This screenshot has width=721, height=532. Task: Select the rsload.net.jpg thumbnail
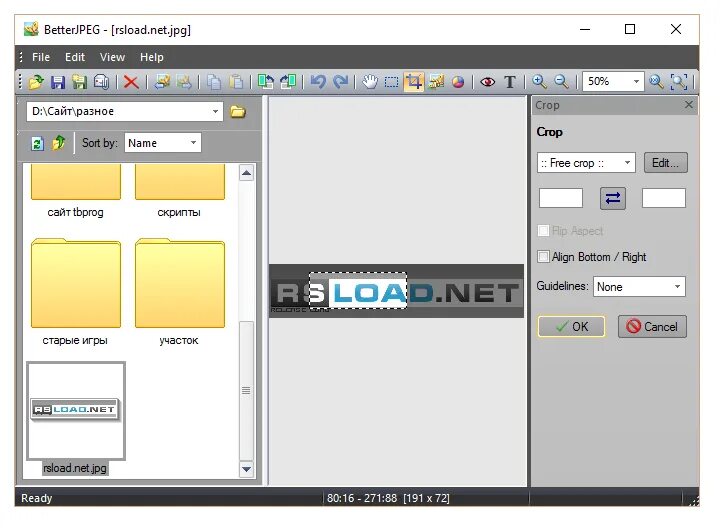(x=76, y=411)
